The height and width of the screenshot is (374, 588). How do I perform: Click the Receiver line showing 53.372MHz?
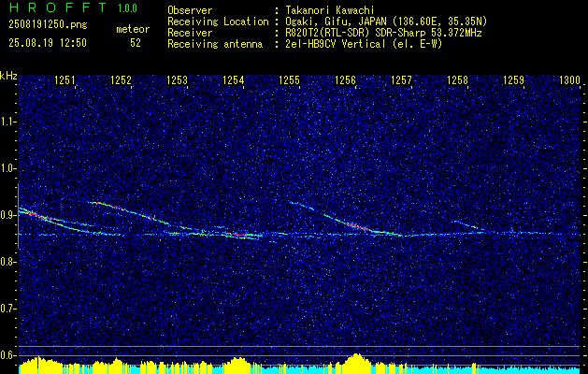[324, 33]
